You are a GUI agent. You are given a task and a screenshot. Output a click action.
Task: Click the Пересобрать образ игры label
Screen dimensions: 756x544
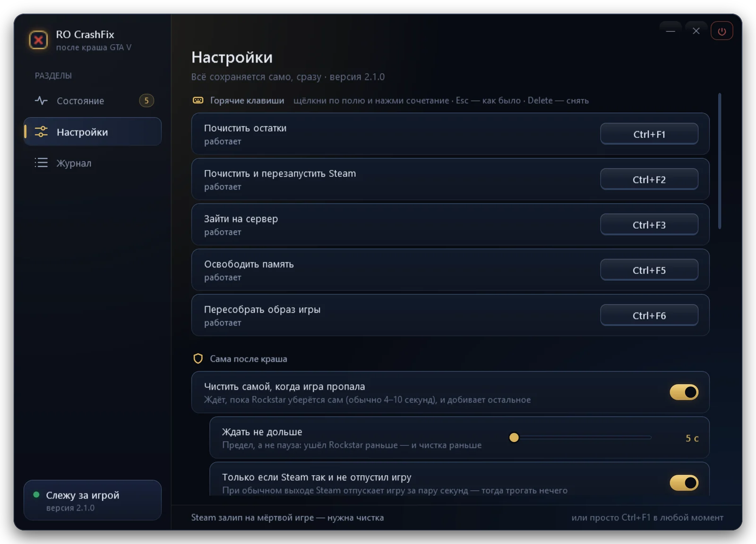click(262, 310)
